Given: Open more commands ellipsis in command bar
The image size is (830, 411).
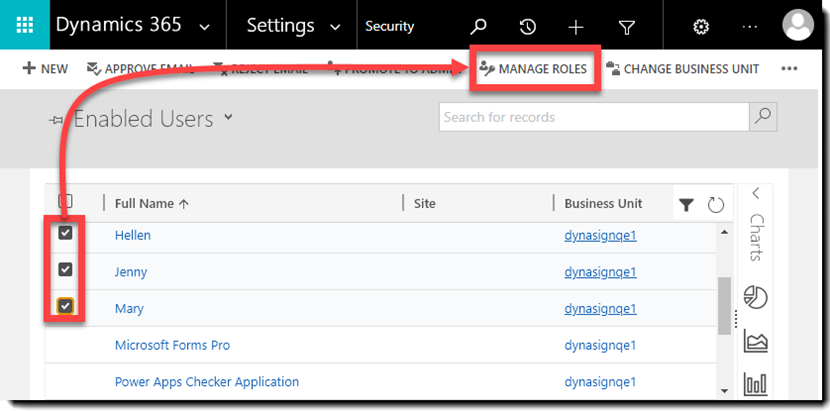Looking at the screenshot, I should tap(789, 69).
